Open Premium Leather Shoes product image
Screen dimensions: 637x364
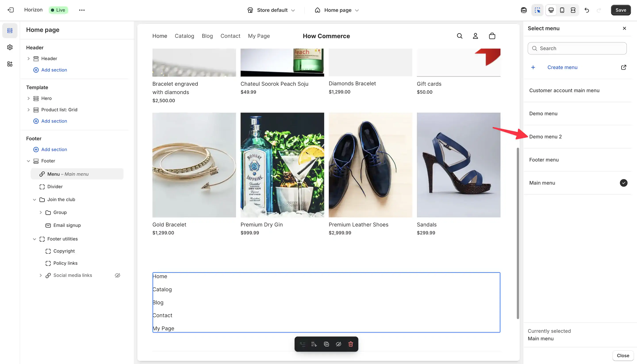pyautogui.click(x=370, y=165)
